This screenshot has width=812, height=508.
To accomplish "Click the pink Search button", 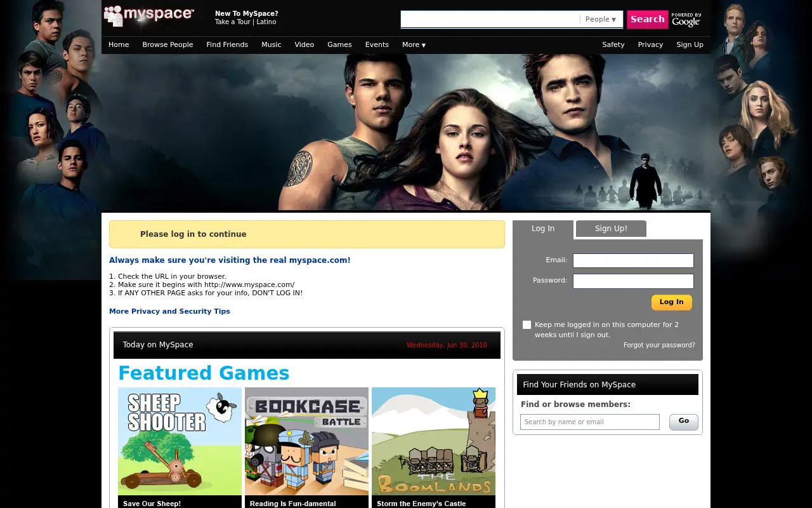I will coord(647,20).
